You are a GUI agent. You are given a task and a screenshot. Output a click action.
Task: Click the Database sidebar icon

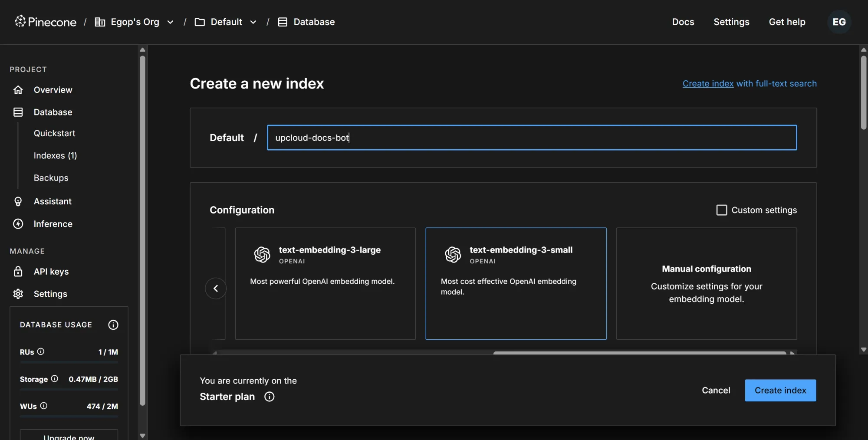tap(18, 112)
